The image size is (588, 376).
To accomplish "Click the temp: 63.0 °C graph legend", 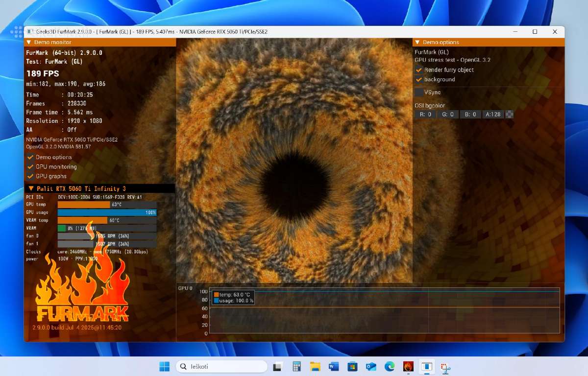I will tap(232, 295).
